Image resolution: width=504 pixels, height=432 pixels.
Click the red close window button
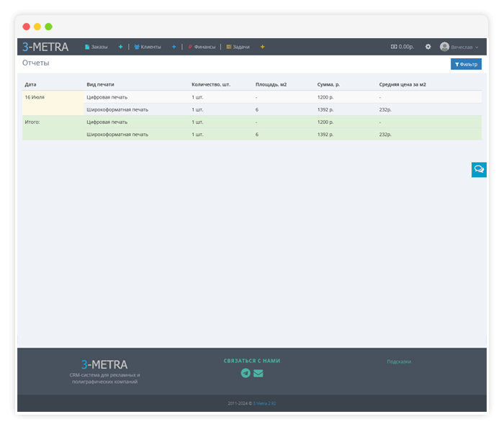point(27,27)
